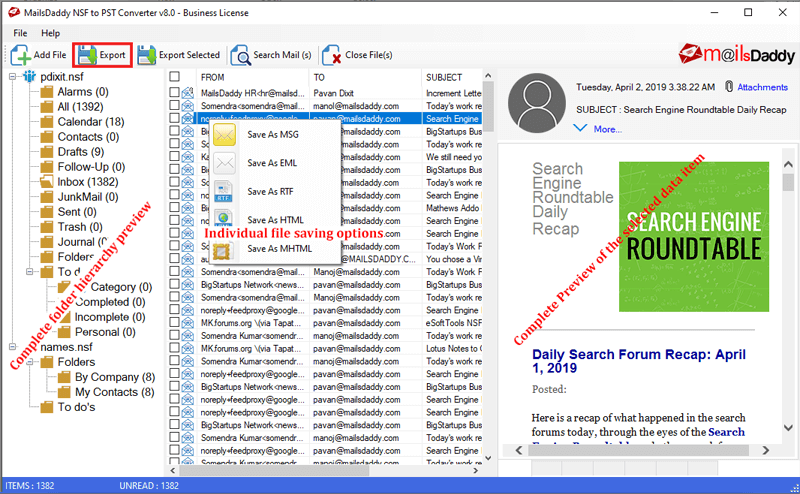Click the Drafts folder icon

pos(47,152)
